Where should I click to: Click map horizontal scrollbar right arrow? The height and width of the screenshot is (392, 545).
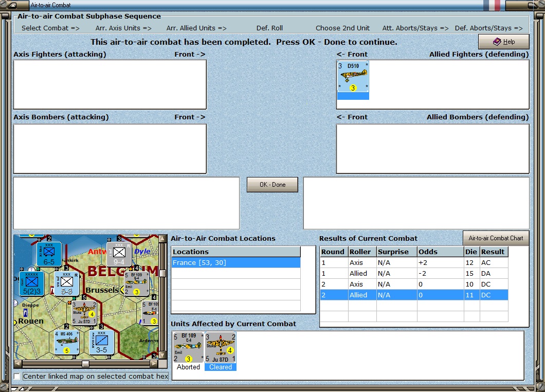coord(154,364)
